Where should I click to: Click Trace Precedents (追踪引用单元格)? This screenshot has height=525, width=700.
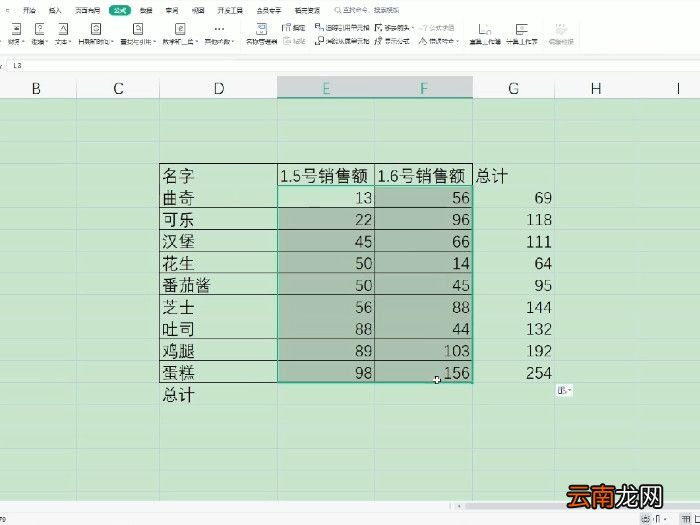[342, 28]
